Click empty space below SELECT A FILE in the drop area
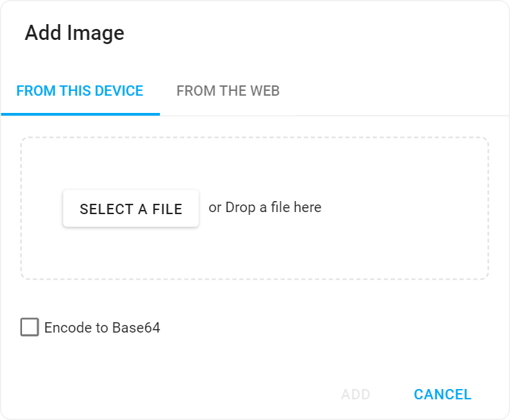The image size is (510, 420). coord(131,253)
